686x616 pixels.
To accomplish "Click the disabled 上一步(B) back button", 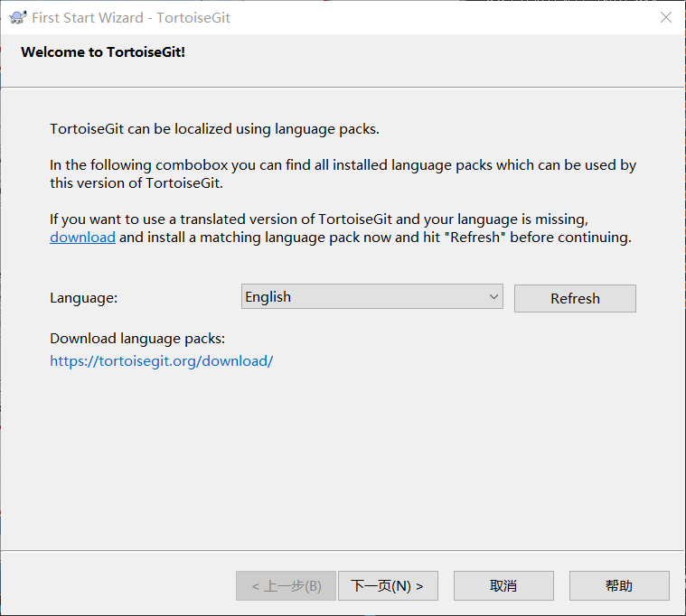I will pos(287,585).
